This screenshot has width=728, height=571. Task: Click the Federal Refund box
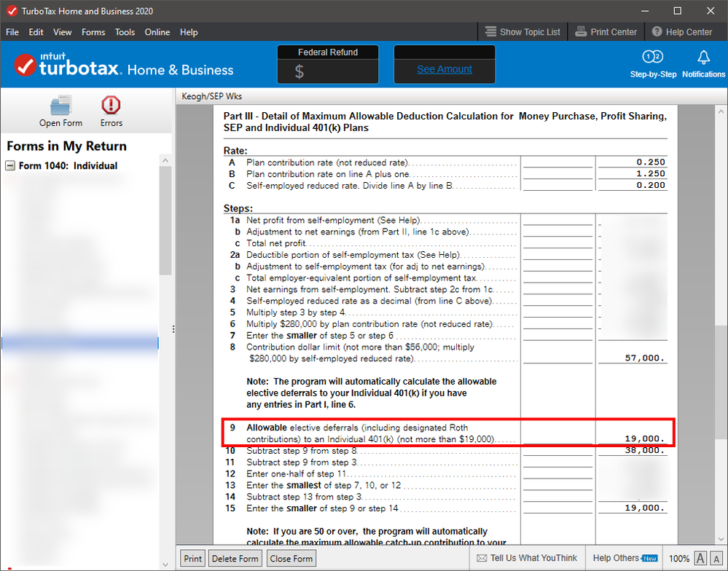point(328,64)
